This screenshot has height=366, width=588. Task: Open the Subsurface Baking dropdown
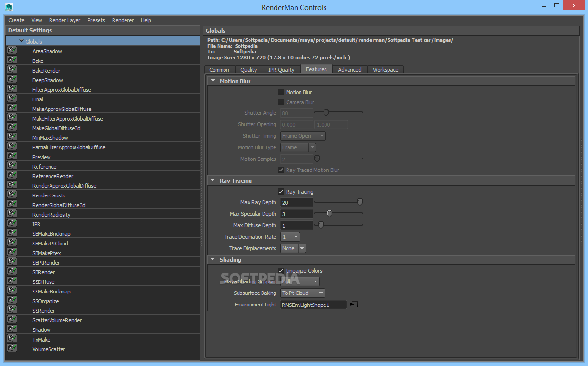302,293
